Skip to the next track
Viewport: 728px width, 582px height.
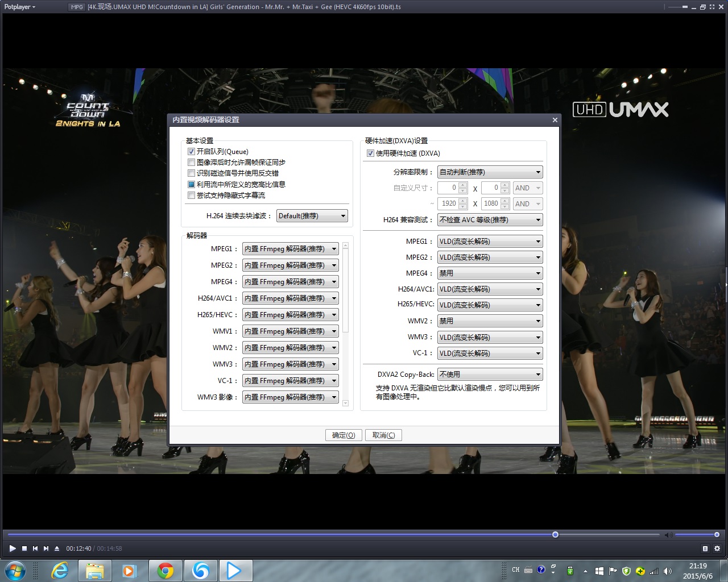point(46,548)
